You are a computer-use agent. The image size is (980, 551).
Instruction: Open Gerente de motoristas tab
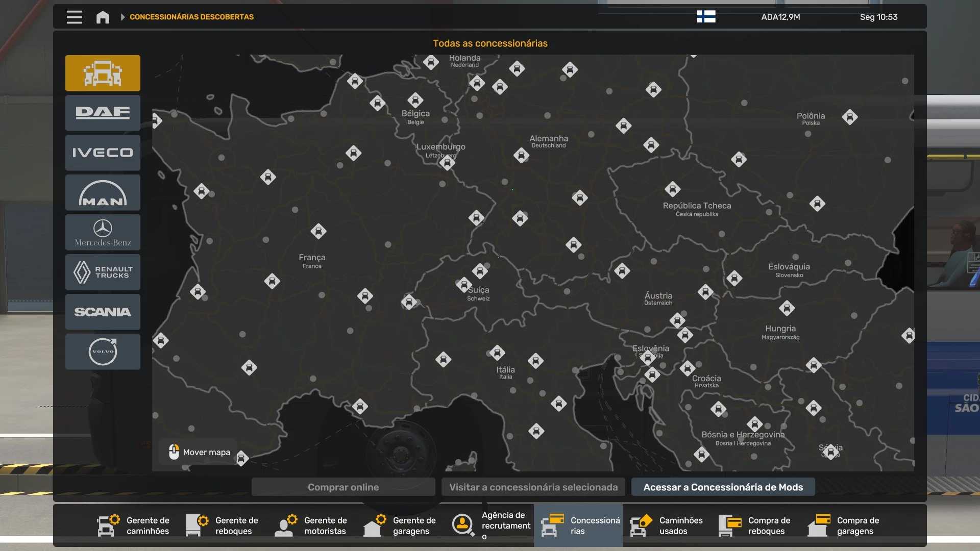click(x=311, y=525)
